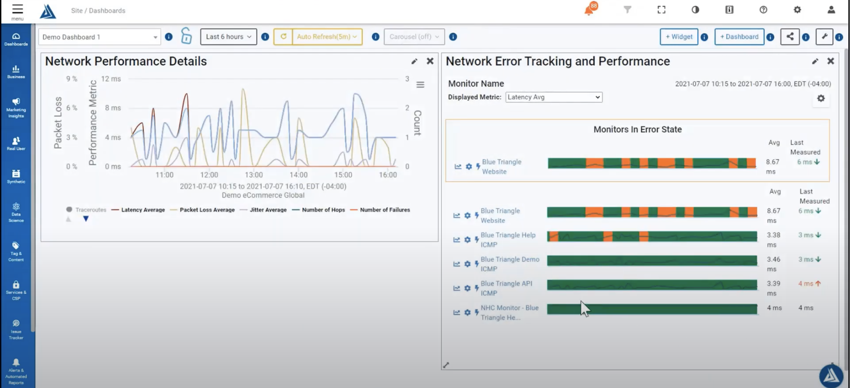Expand the Demo Dashboard 1 selector
This screenshot has width=868, height=388.
tap(99, 37)
